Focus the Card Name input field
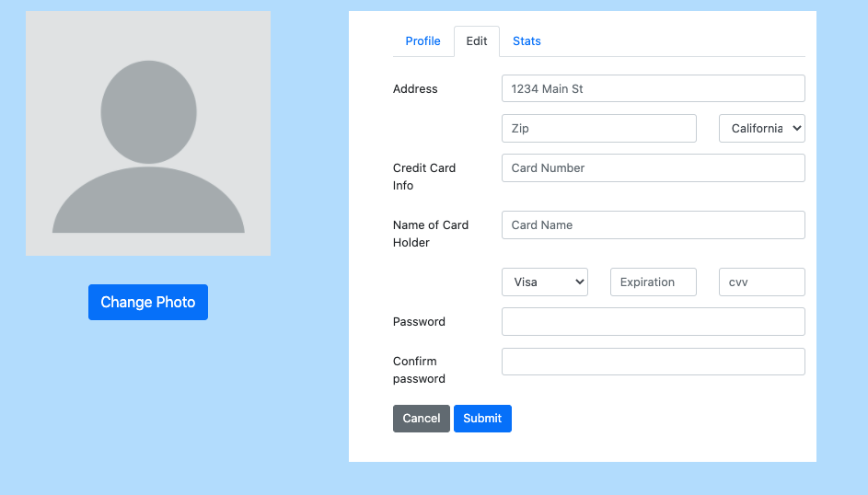The height and width of the screenshot is (495, 868). tap(654, 225)
